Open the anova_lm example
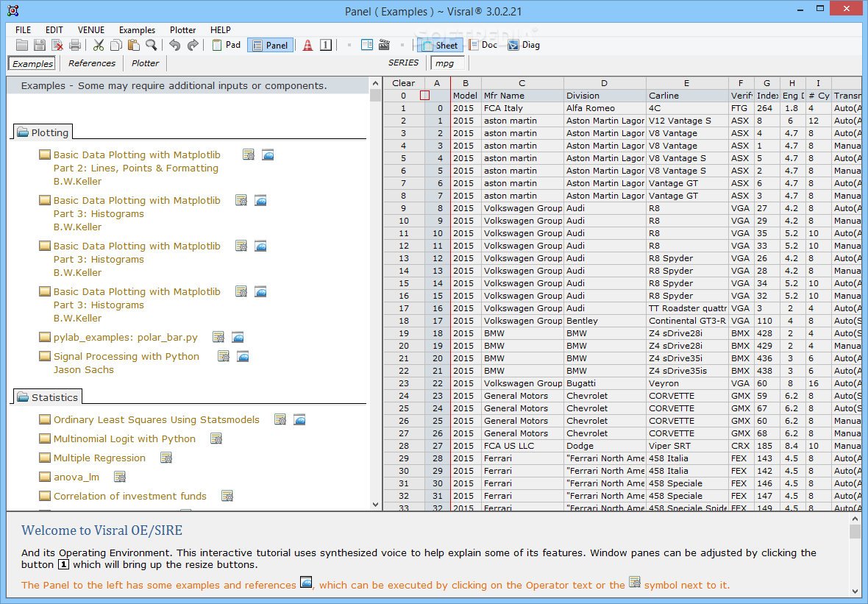 click(77, 477)
